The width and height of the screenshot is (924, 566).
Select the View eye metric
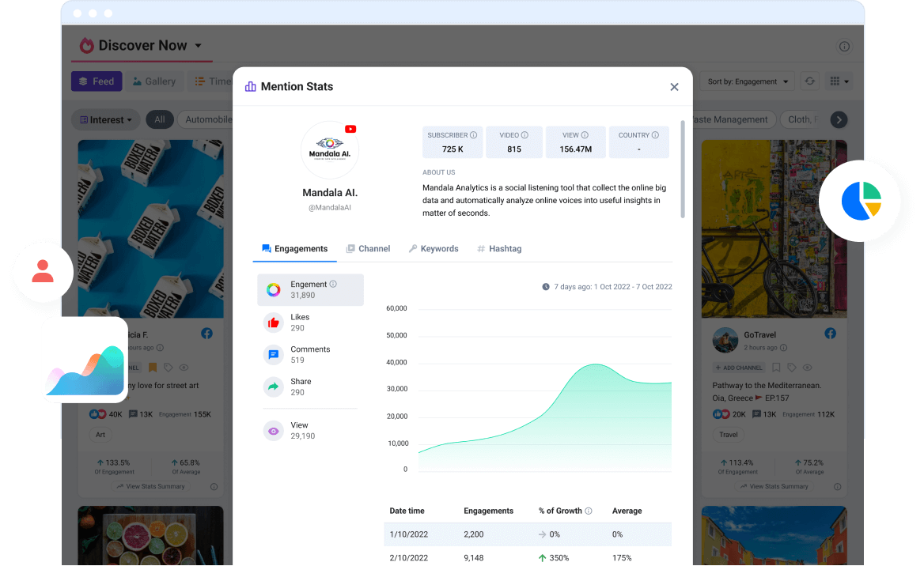(x=274, y=431)
